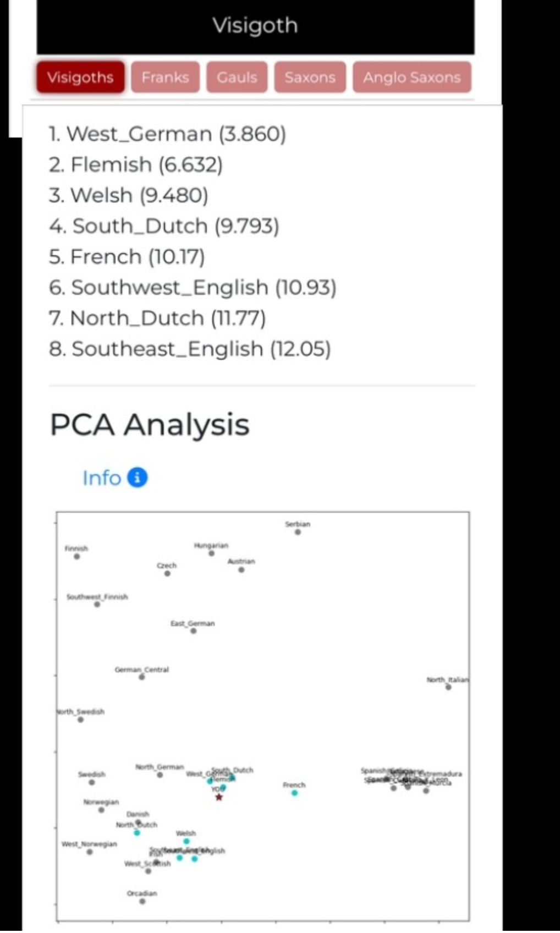This screenshot has height=933, width=560.
Task: Click the cyan French data point
Action: point(294,793)
